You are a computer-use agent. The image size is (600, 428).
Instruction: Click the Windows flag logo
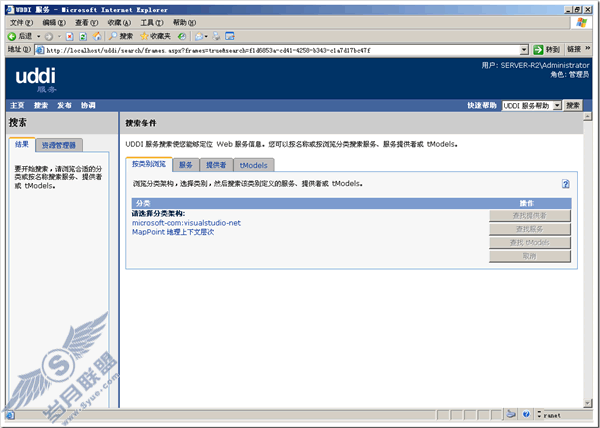pos(582,23)
